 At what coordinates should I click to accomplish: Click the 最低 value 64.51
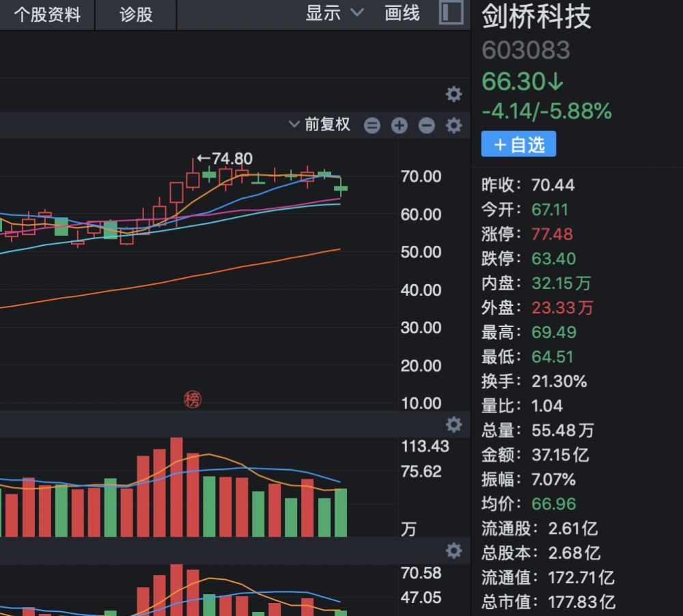(x=553, y=356)
